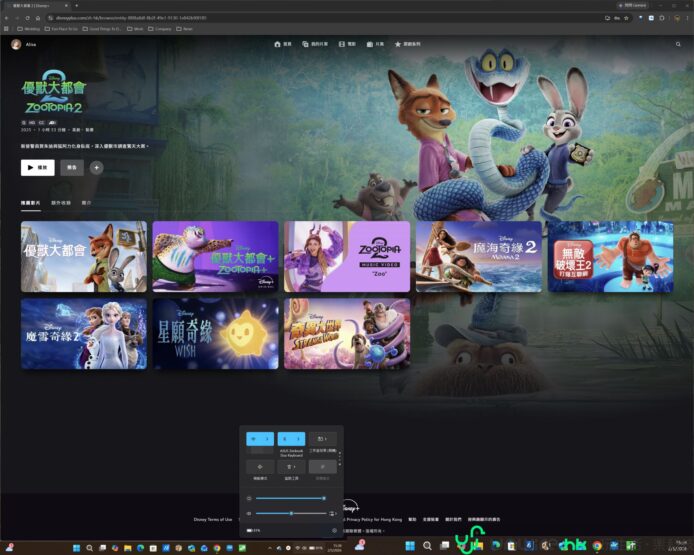Click Search icon on the left-hand taskbar
Viewport: 694px width, 555px height.
[89, 548]
